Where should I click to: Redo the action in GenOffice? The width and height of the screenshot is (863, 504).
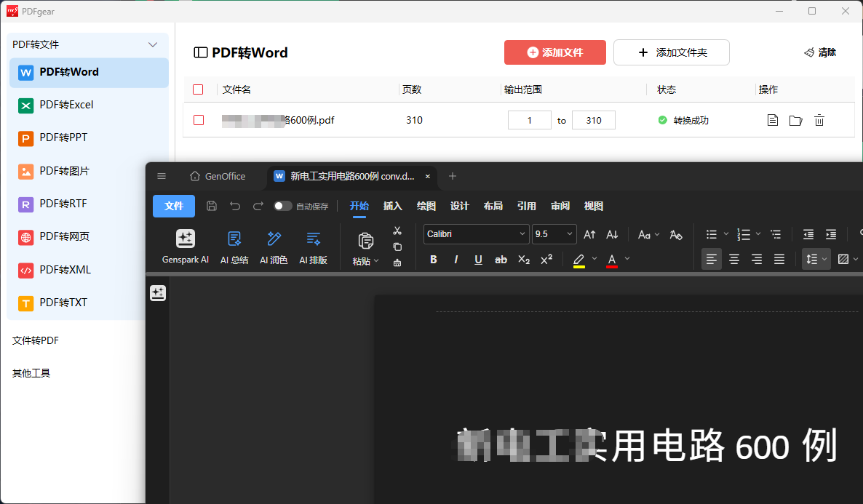tap(258, 206)
